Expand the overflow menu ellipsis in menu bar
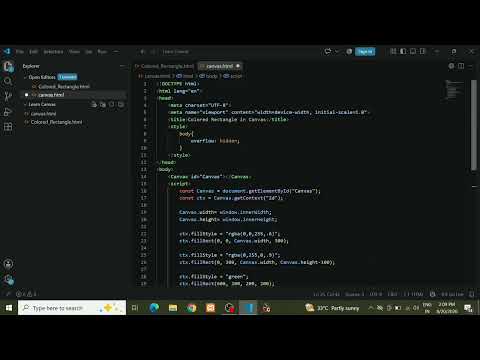 coord(116,52)
